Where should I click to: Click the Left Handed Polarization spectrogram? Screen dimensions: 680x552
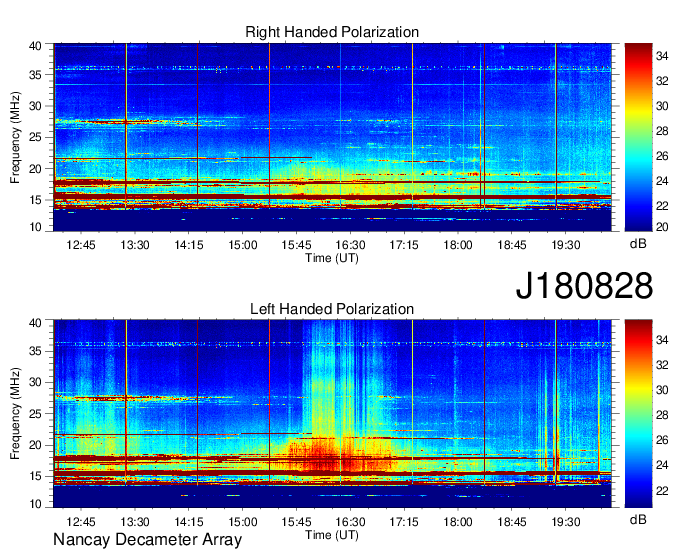point(332,414)
